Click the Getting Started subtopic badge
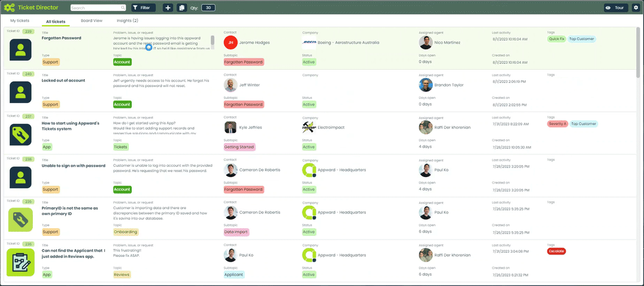The height and width of the screenshot is (286, 644). [x=239, y=147]
